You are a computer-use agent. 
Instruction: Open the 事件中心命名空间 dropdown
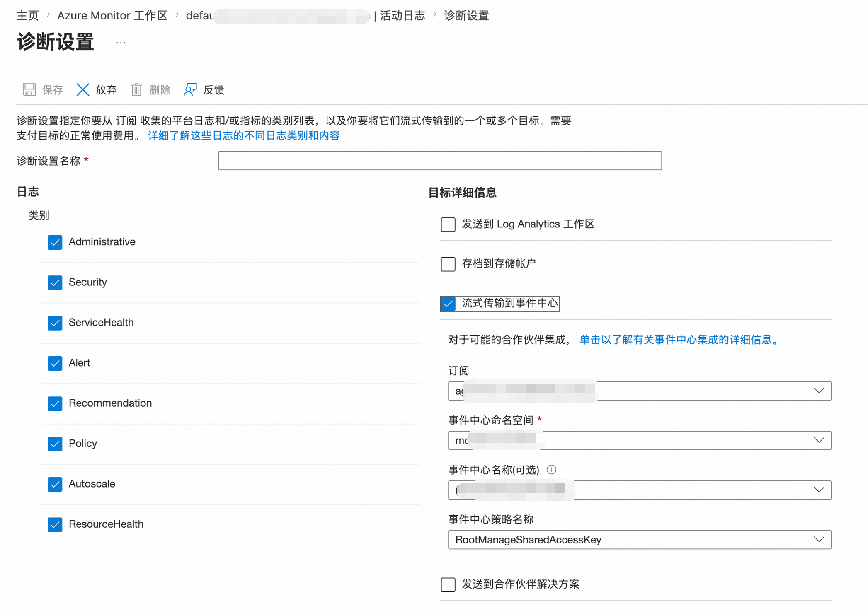click(640, 440)
